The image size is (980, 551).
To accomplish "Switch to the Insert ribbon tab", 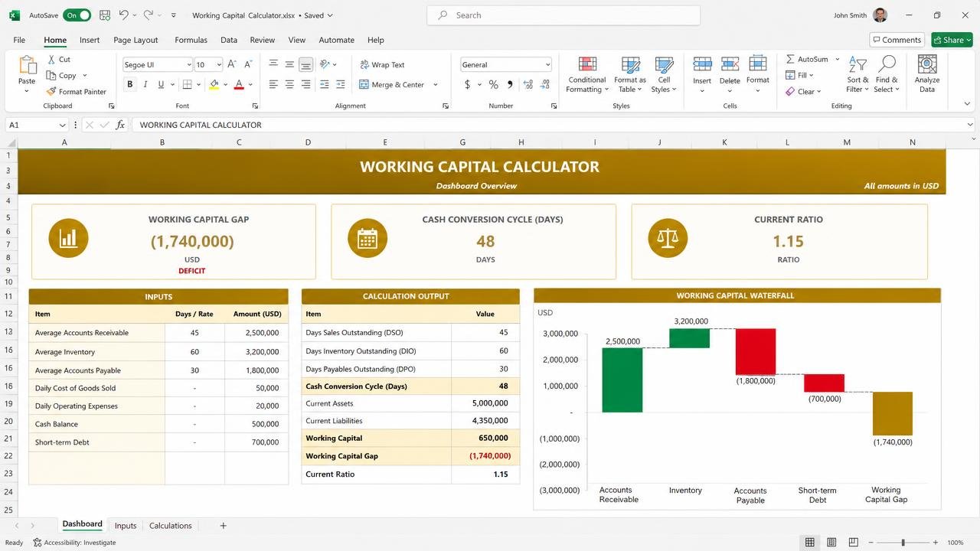I will [x=90, y=40].
